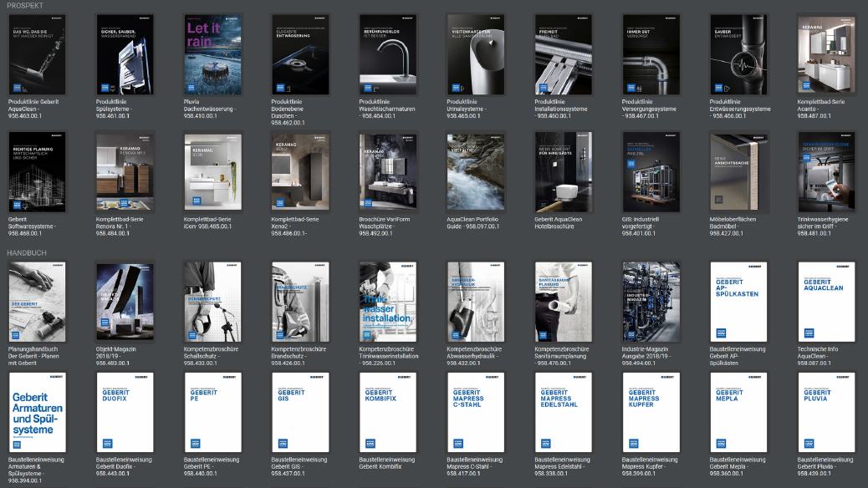
Task: Click caption 'Baustelleneinweisung Mapress Kupfer - 958.399.00.1'
Action: click(650, 466)
